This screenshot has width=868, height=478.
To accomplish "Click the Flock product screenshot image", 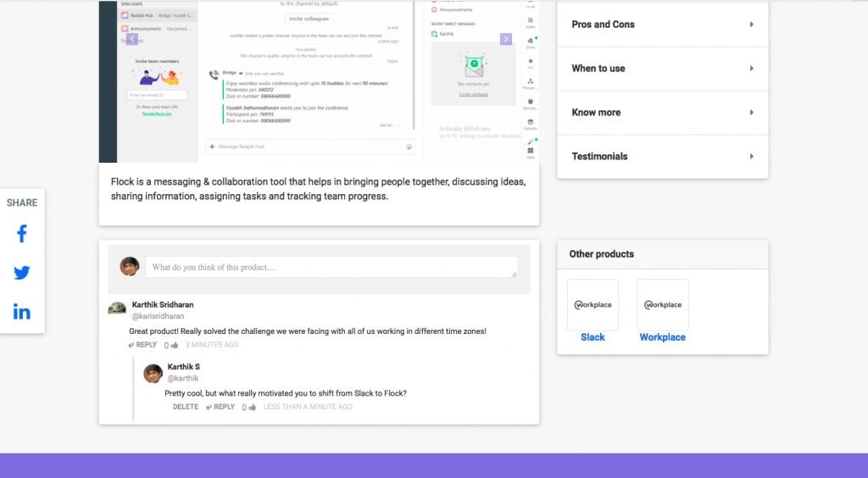I will coord(319,81).
